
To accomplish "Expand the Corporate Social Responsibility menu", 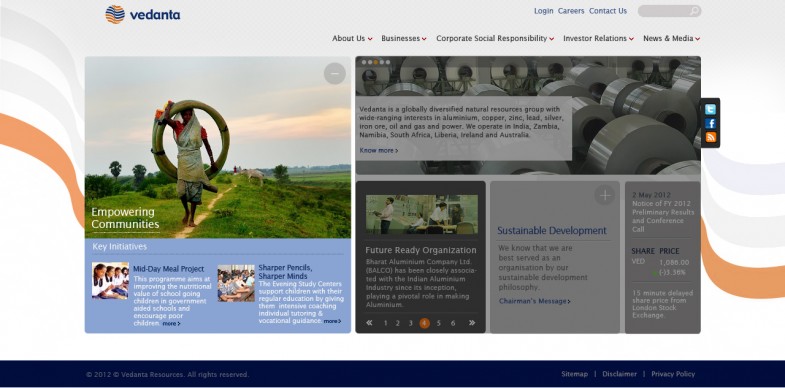I will [495, 39].
